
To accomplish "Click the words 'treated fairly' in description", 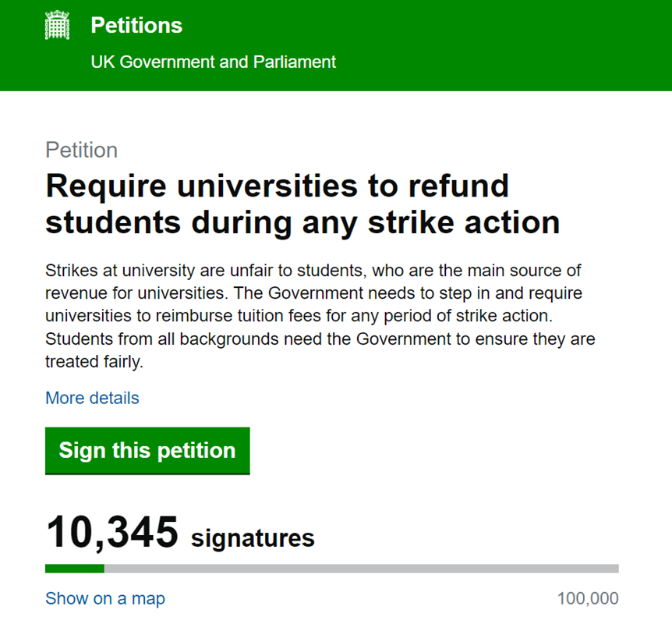I will pyautogui.click(x=94, y=362).
